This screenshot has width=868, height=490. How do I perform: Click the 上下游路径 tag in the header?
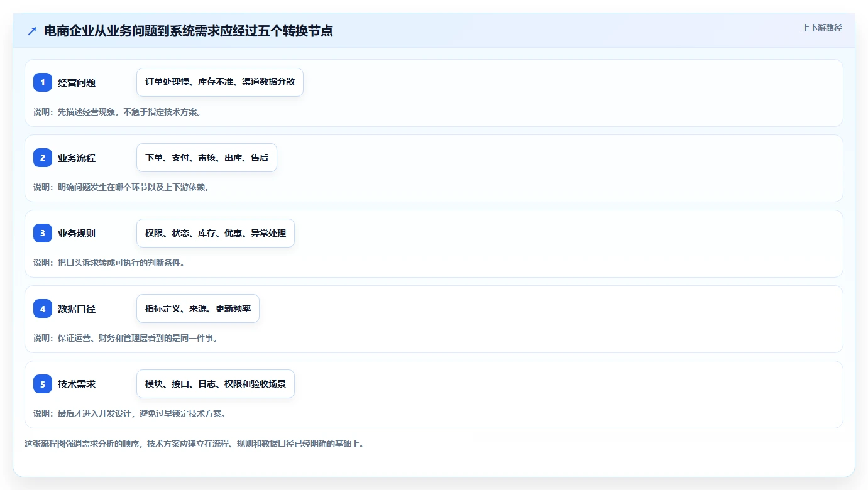coord(821,28)
